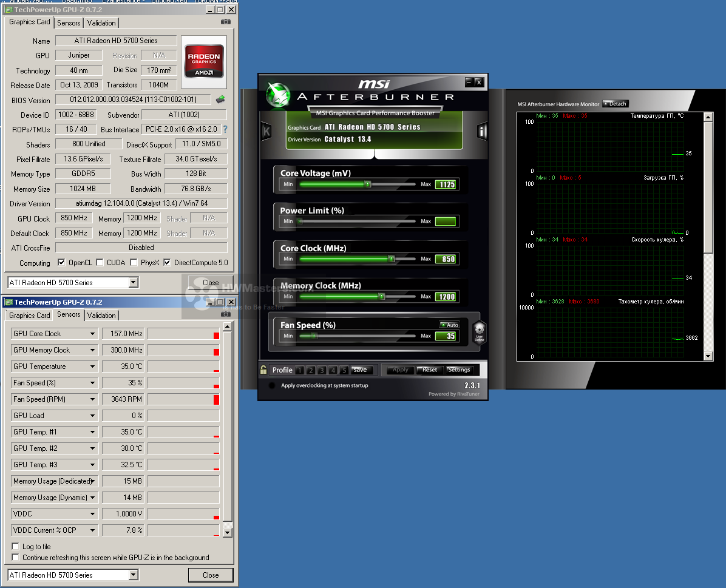Select Afterburner profile slot 1
Image resolution: width=726 pixels, height=588 pixels.
(x=300, y=370)
